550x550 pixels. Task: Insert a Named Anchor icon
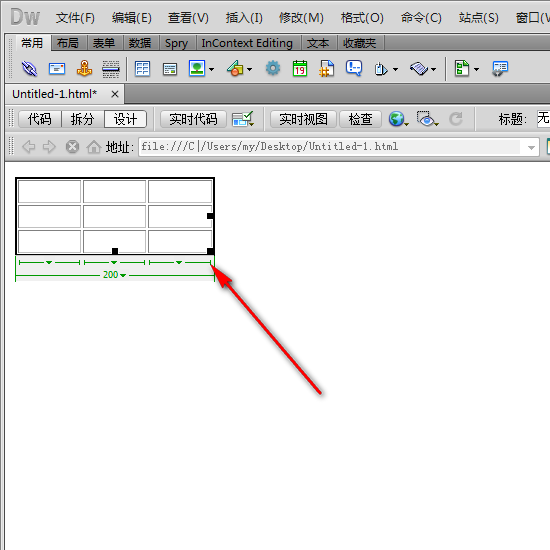pos(84,69)
